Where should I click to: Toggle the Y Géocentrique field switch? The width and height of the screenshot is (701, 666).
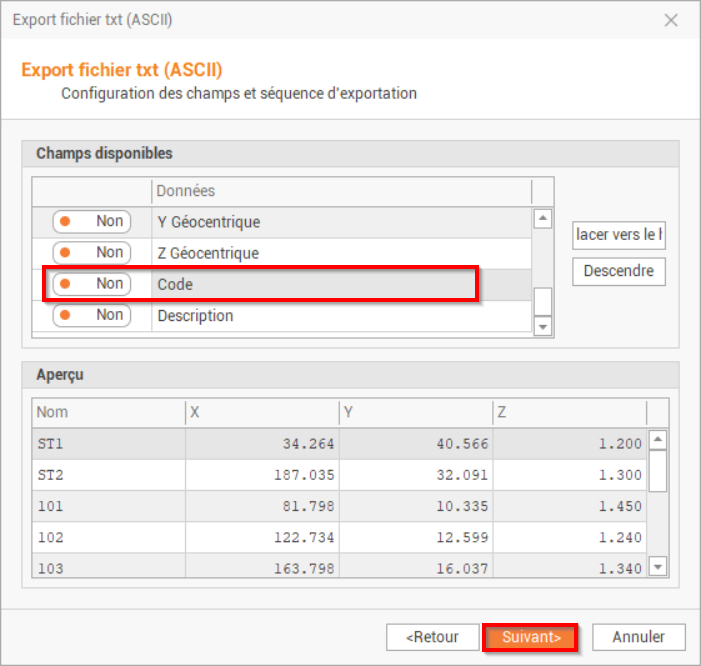[91, 222]
